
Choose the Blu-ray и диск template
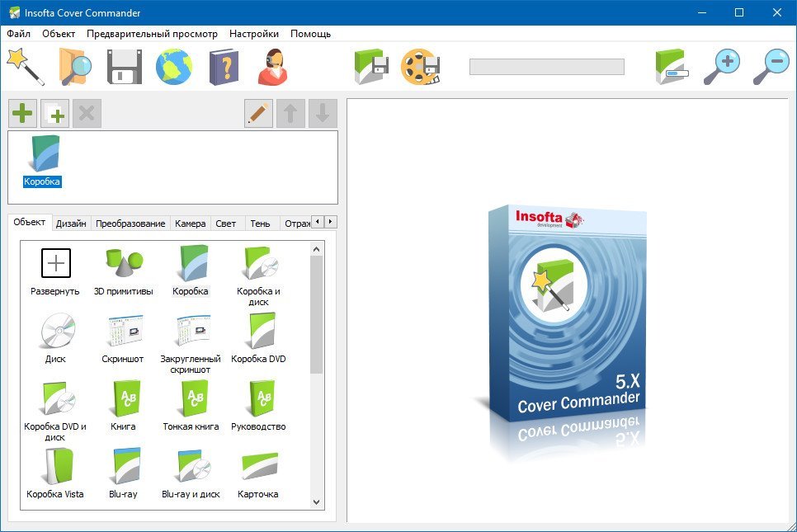(x=191, y=473)
